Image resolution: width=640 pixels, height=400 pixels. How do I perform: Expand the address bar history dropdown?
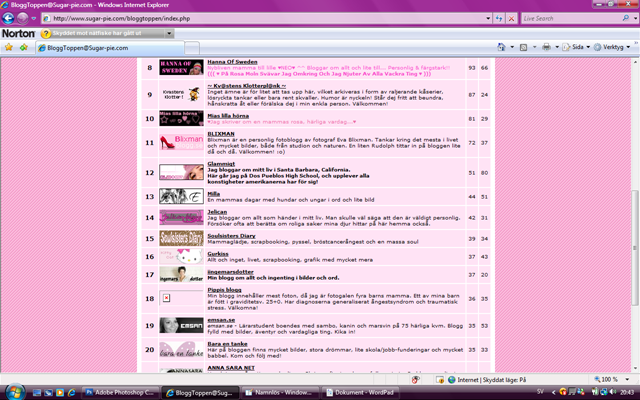[488, 18]
